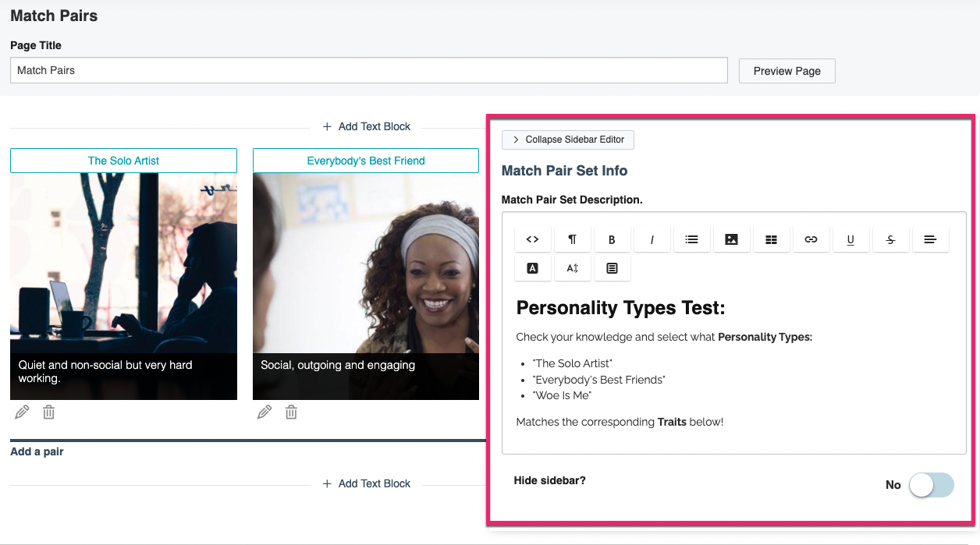Insert an image into the description
This screenshot has width=980, height=545.
pos(731,239)
